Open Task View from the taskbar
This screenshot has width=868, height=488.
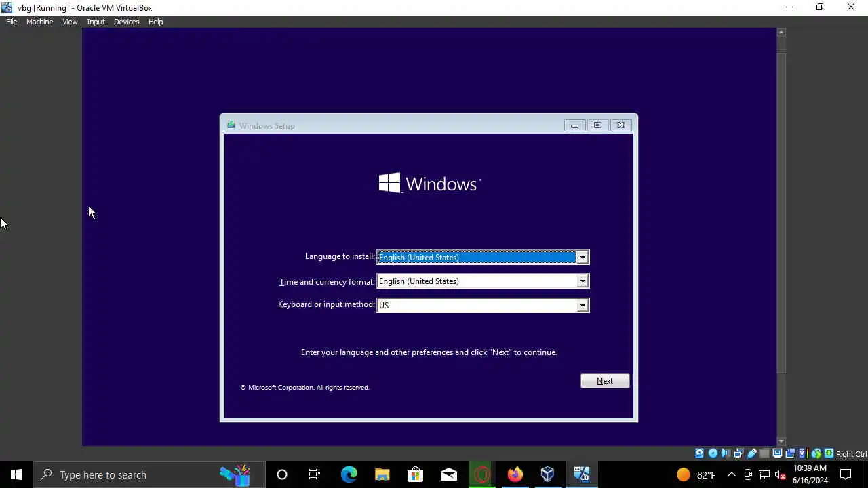315,474
